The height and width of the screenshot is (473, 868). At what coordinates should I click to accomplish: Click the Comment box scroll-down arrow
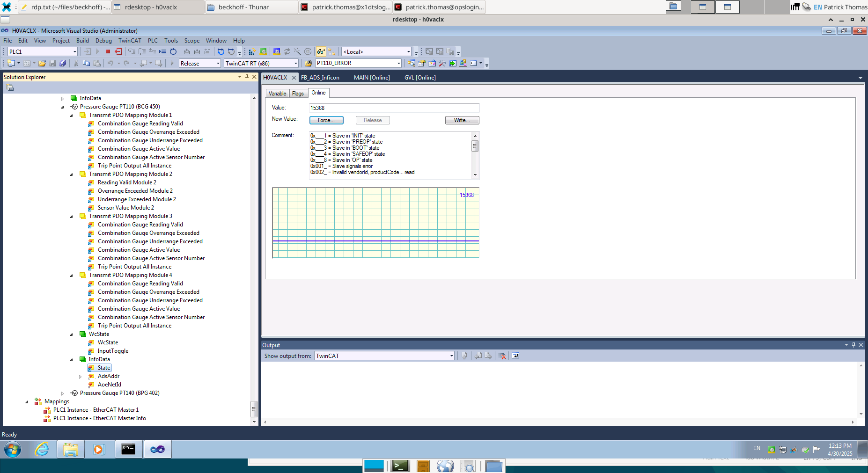coord(475,175)
